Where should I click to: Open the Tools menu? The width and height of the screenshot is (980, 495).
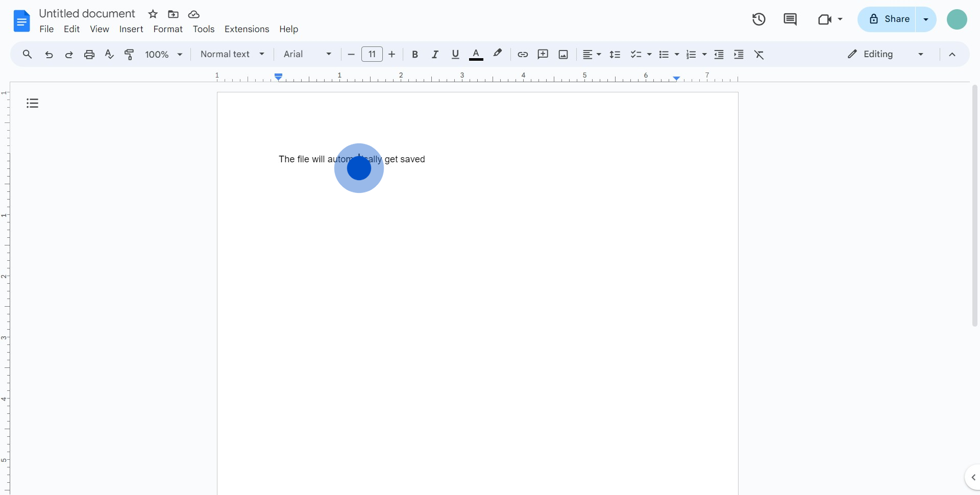coord(204,29)
